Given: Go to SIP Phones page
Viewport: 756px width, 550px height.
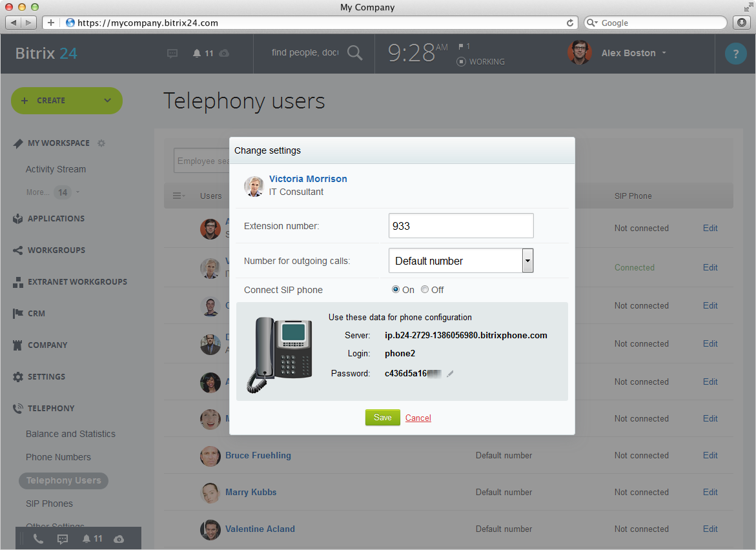Looking at the screenshot, I should point(49,504).
